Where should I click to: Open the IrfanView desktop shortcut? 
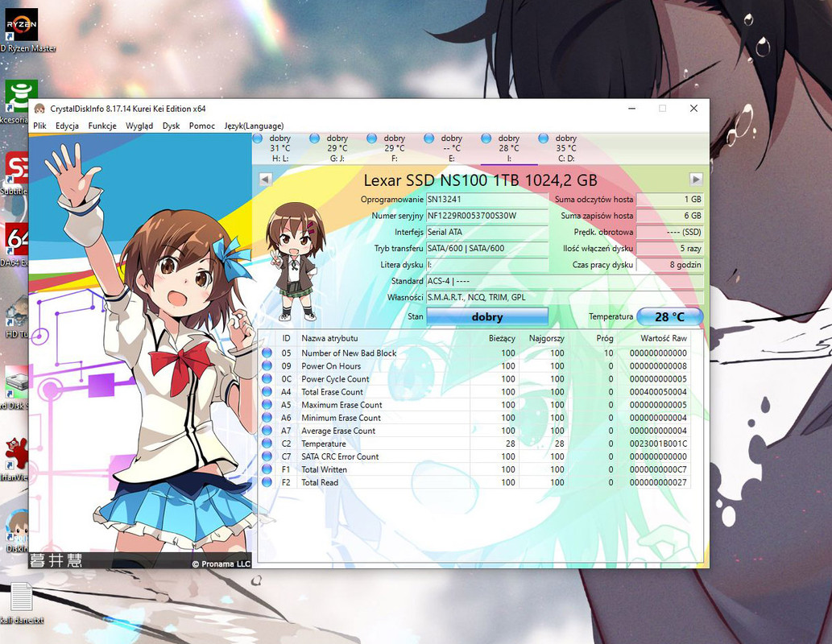pos(16,459)
